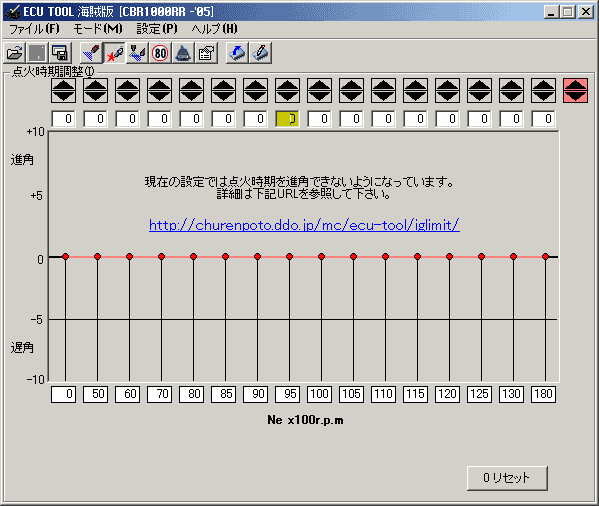Click the down arrow above the 105 rpm column

tap(351, 96)
